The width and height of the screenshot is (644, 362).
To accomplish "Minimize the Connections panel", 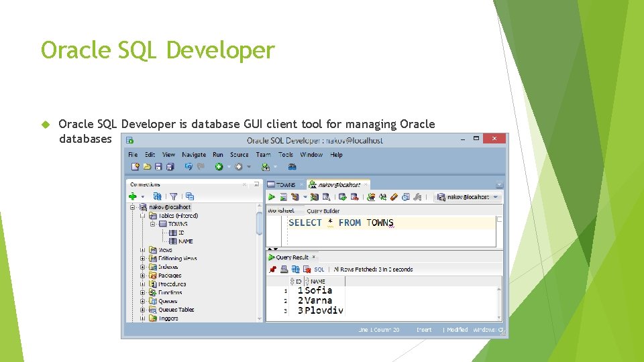I will 256,184.
